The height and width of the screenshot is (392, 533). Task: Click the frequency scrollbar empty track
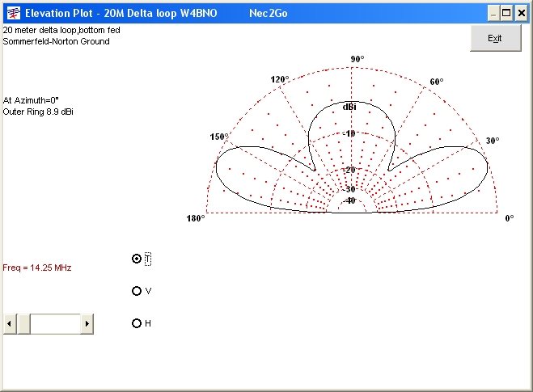[56, 324]
